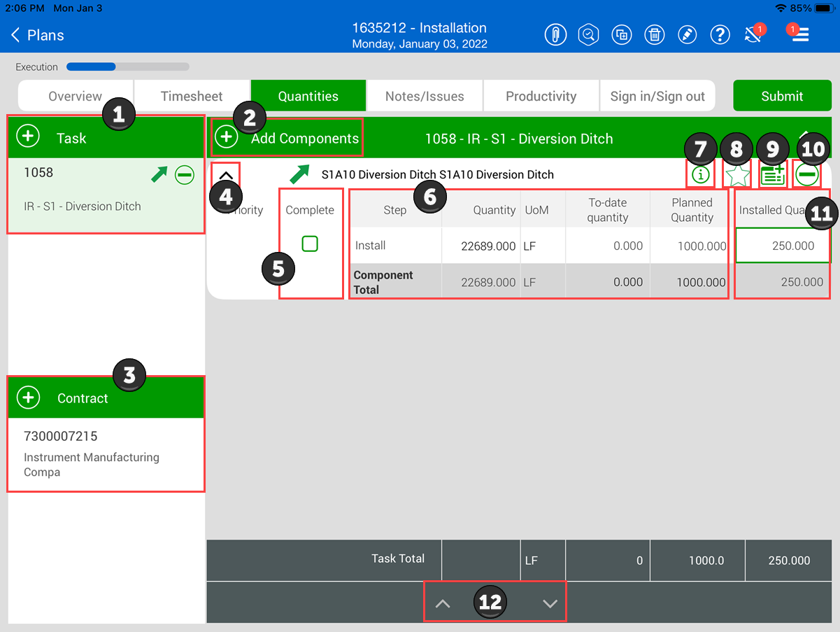Tick the Complete checkbox for Install step
Image resolution: width=840 pixels, height=632 pixels.
[x=310, y=244]
